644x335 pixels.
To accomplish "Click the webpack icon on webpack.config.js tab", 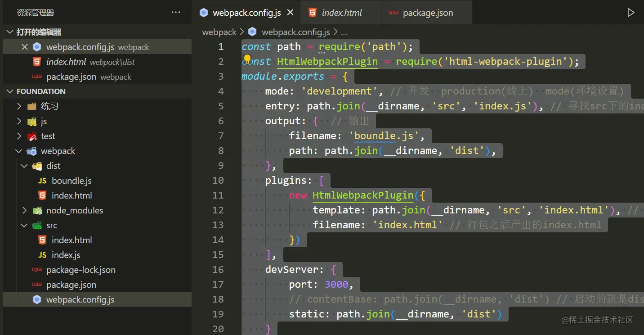I will (x=204, y=13).
